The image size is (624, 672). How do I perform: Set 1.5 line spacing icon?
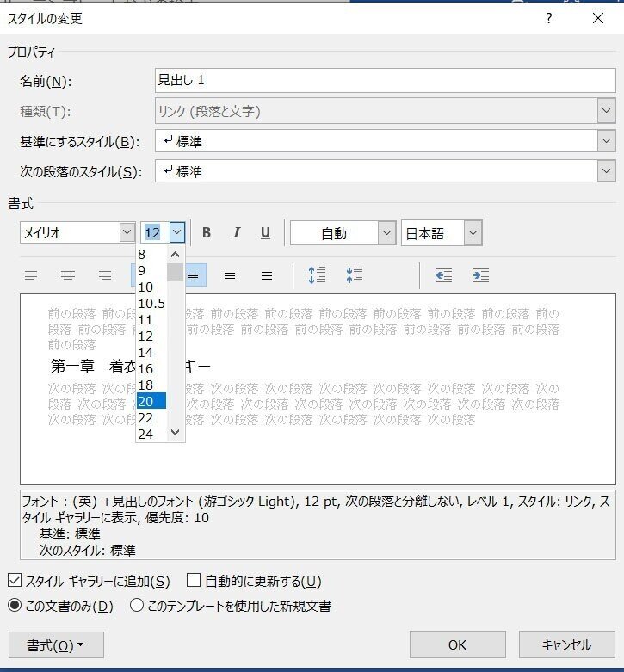pyautogui.click(x=230, y=275)
